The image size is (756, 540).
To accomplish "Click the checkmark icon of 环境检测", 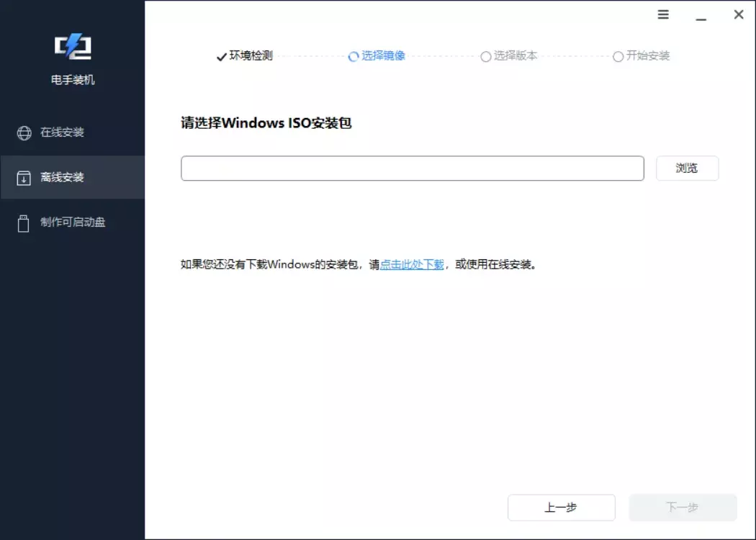I will tap(221, 57).
